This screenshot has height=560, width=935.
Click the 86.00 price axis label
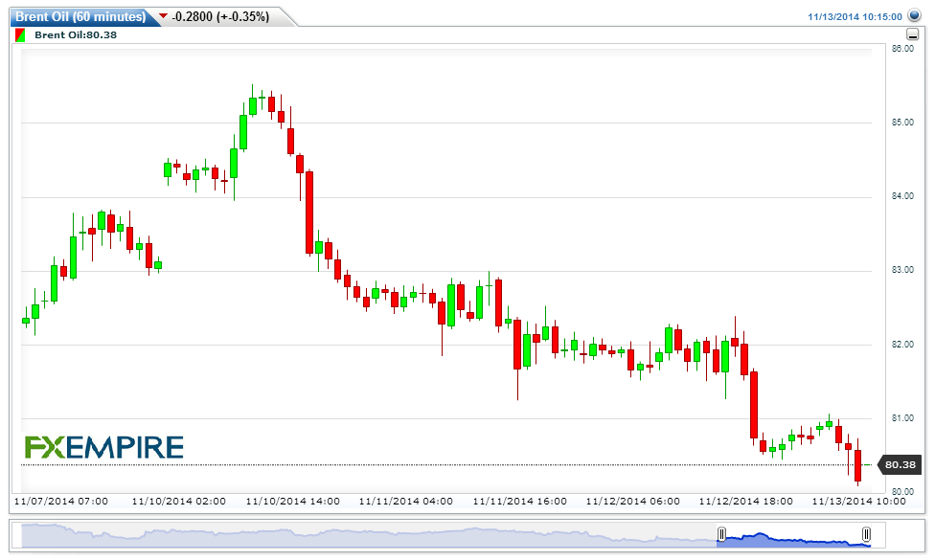[902, 49]
